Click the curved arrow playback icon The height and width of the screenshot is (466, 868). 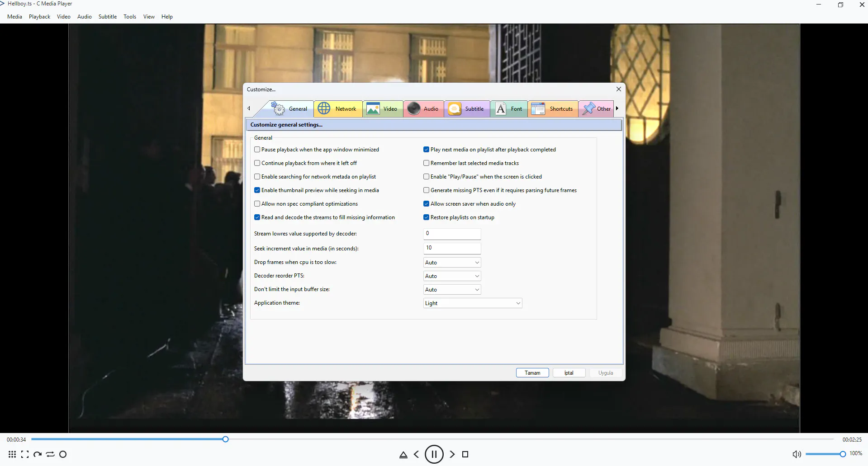(x=38, y=454)
